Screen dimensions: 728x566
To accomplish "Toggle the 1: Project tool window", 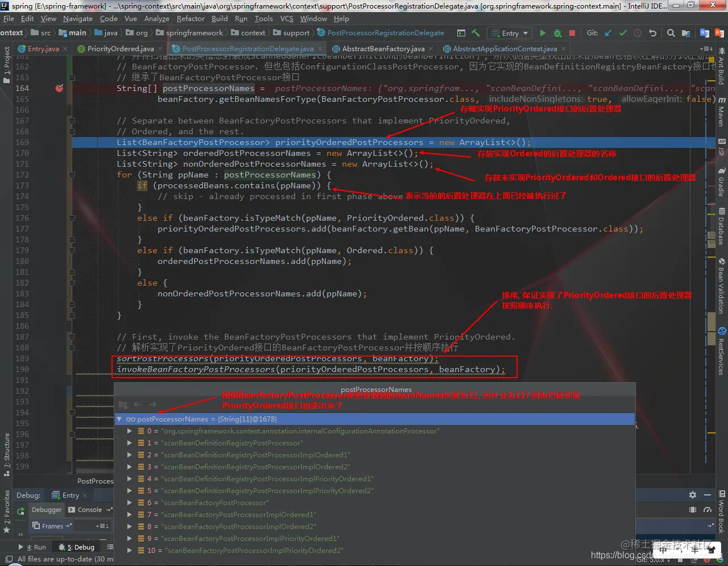I will click(x=7, y=65).
